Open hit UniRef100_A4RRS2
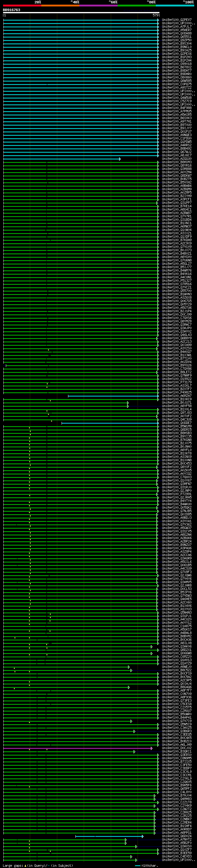 pos(177,145)
